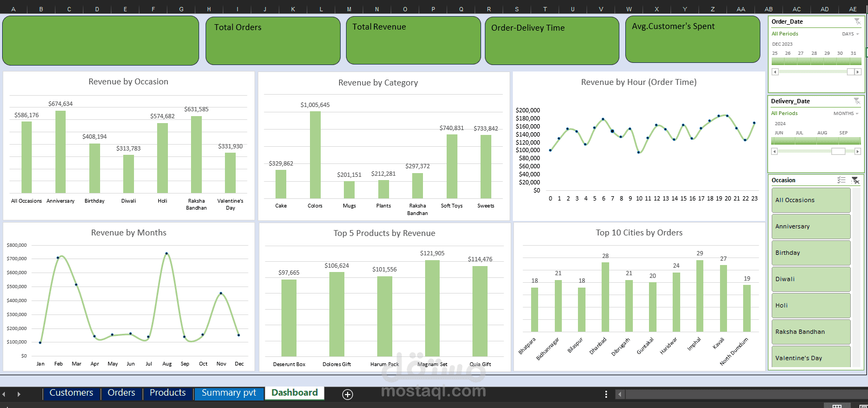Click the Total Revenue card
The height and width of the screenshot is (408, 868).
413,40
